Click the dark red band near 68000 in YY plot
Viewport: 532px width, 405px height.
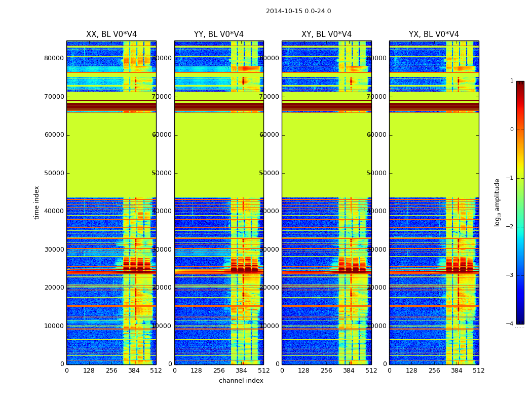pos(219,105)
